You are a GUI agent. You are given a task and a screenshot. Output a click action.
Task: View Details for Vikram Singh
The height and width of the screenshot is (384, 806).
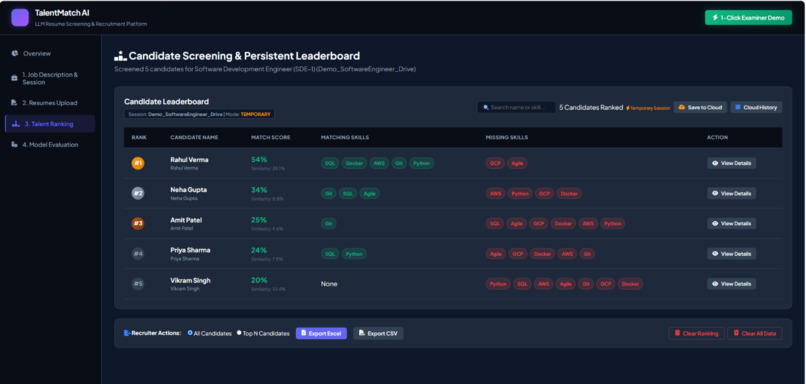(x=731, y=284)
